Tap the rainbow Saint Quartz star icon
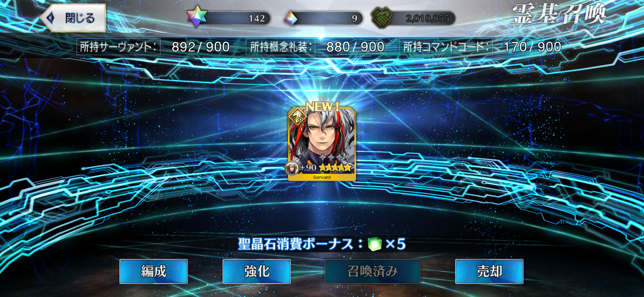 [x=197, y=17]
